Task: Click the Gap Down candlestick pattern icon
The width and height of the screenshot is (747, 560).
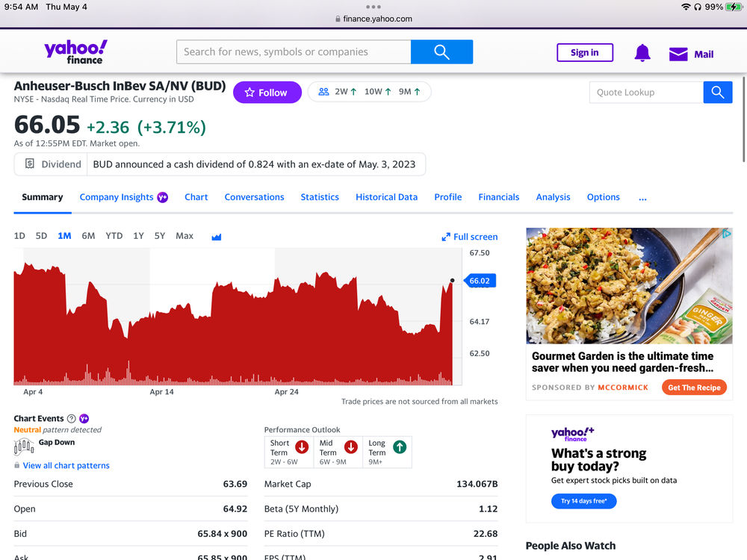Action: [x=22, y=446]
